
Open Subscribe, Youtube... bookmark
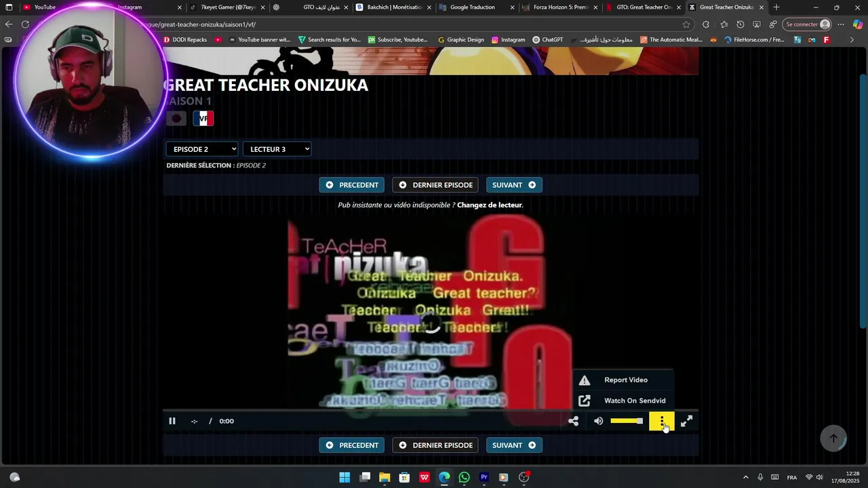coord(397,40)
